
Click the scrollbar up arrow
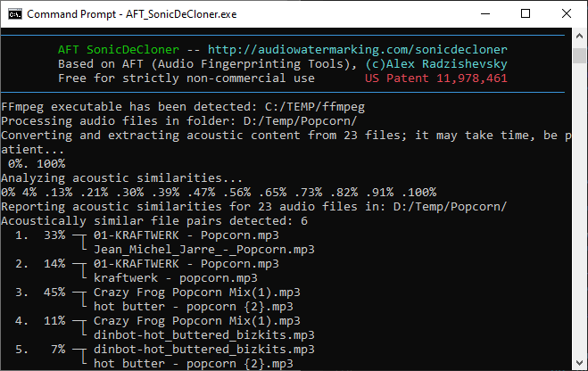tap(579, 37)
